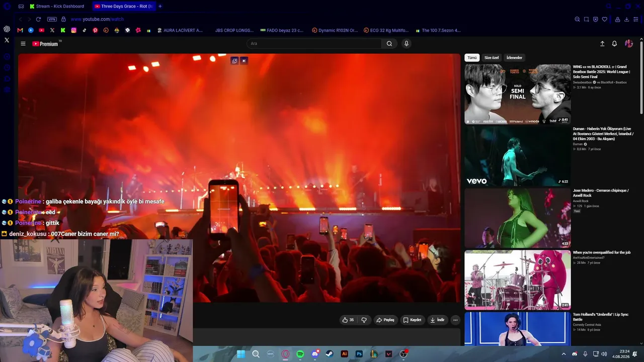Click the İndir download button
Screen dimensions: 644x362
pos(437,320)
